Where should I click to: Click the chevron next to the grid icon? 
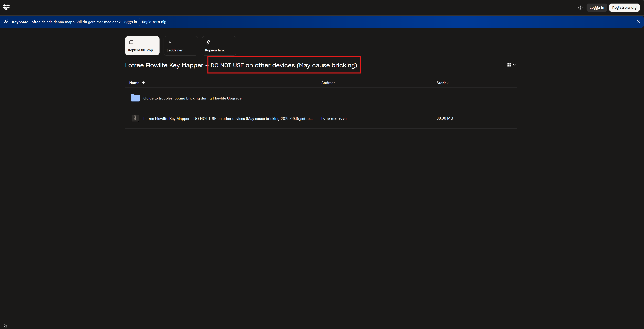point(514,65)
